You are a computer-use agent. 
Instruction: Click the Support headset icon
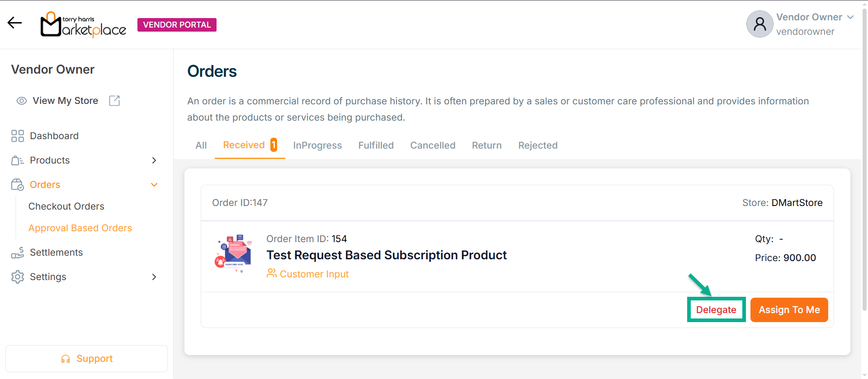(66, 359)
